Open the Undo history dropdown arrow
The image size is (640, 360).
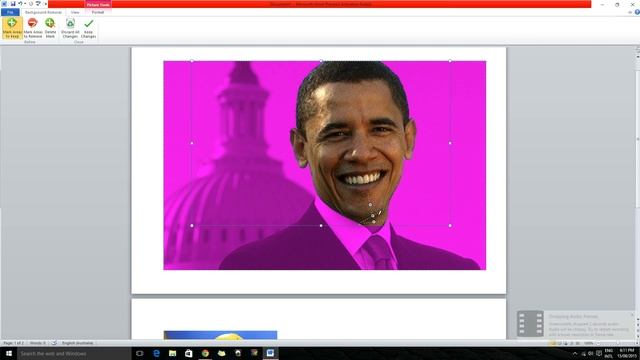pyautogui.click(x=24, y=4)
